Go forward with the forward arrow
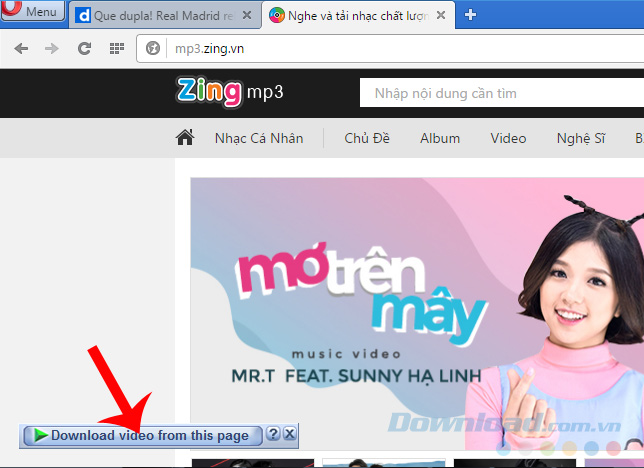The image size is (644, 468). pyautogui.click(x=52, y=48)
